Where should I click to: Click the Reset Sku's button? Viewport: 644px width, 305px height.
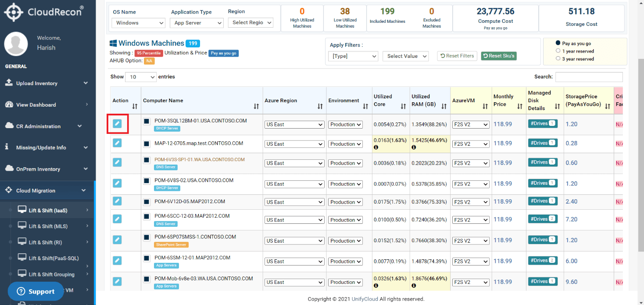(x=499, y=56)
